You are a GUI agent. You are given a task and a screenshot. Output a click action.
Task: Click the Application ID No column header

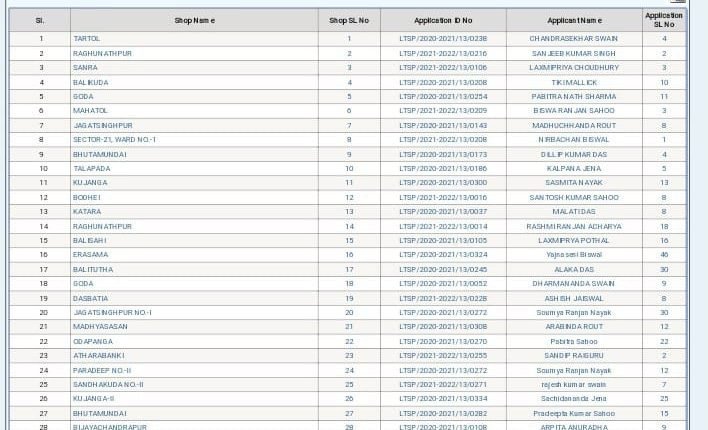click(443, 20)
